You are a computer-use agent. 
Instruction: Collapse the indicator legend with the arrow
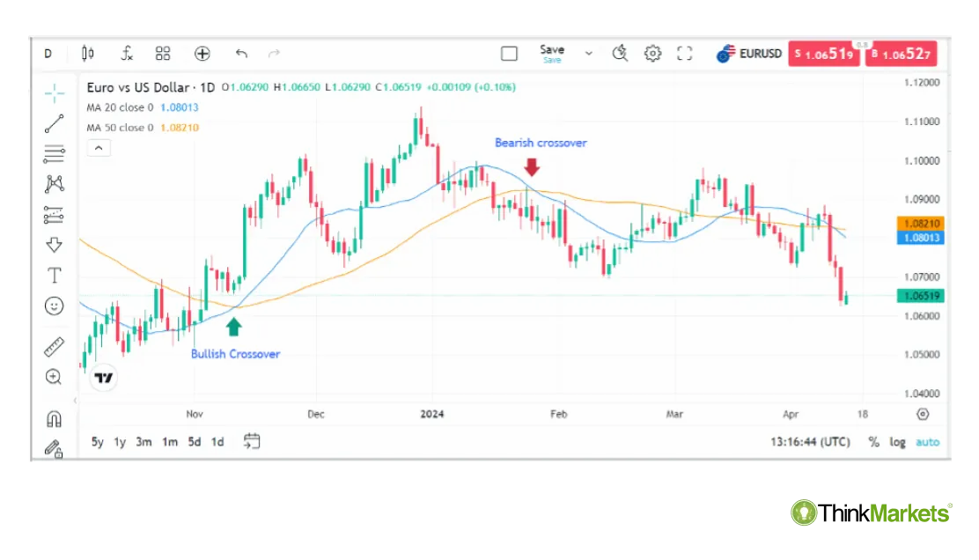click(98, 147)
